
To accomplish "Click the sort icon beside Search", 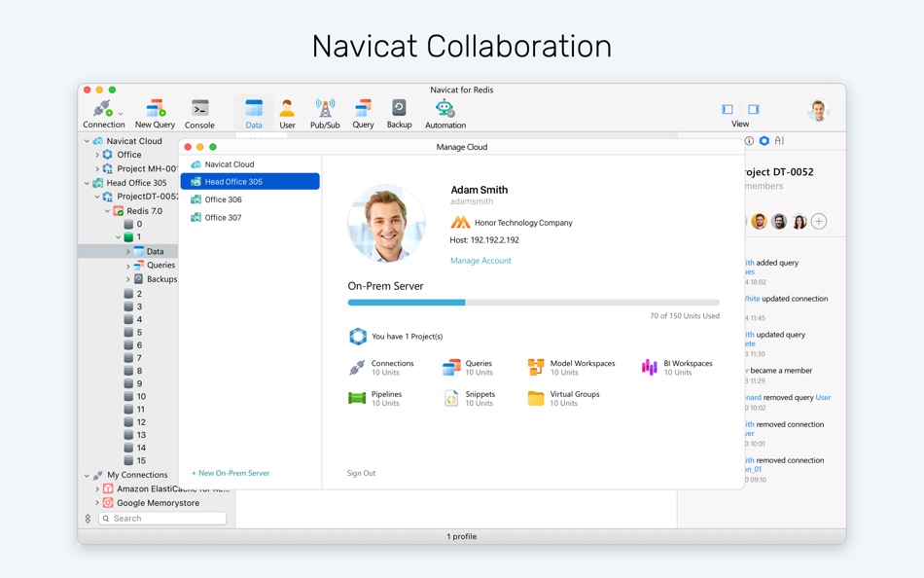I will [88, 519].
